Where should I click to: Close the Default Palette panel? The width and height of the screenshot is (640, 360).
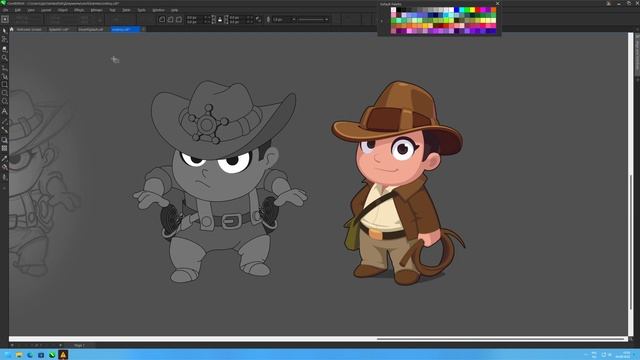pyautogui.click(x=497, y=4)
